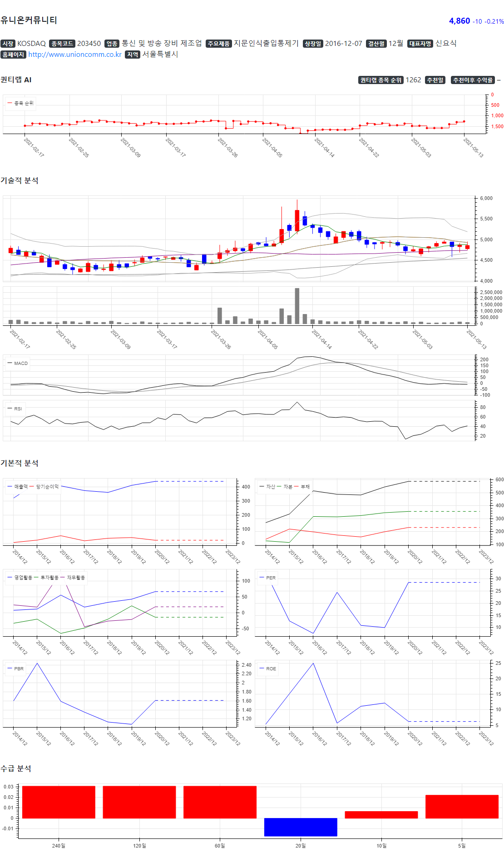The width and height of the screenshot is (504, 853).
Task: Click the 자본 legend entry
Action: (x=285, y=486)
